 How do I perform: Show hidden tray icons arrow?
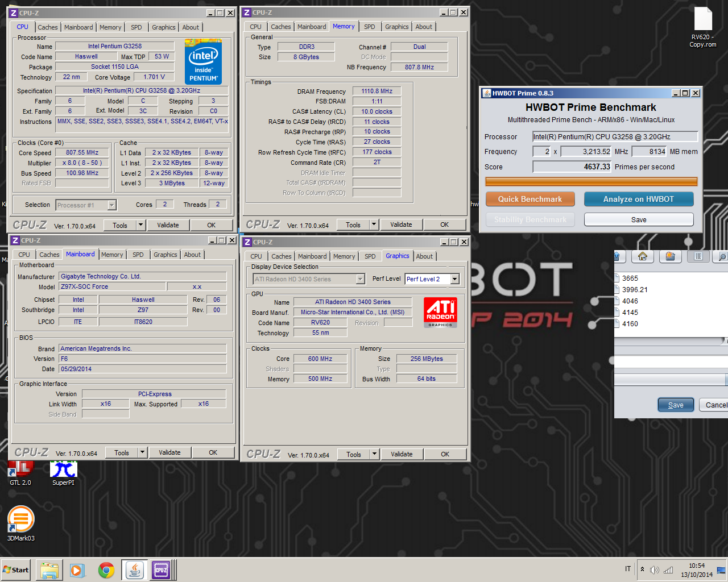642,569
